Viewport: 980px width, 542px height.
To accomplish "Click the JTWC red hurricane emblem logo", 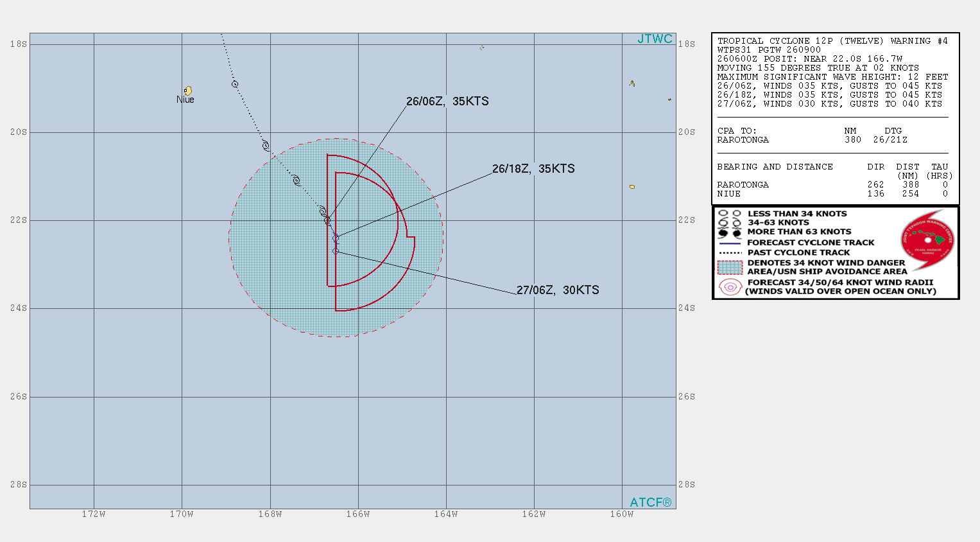I will click(x=927, y=241).
